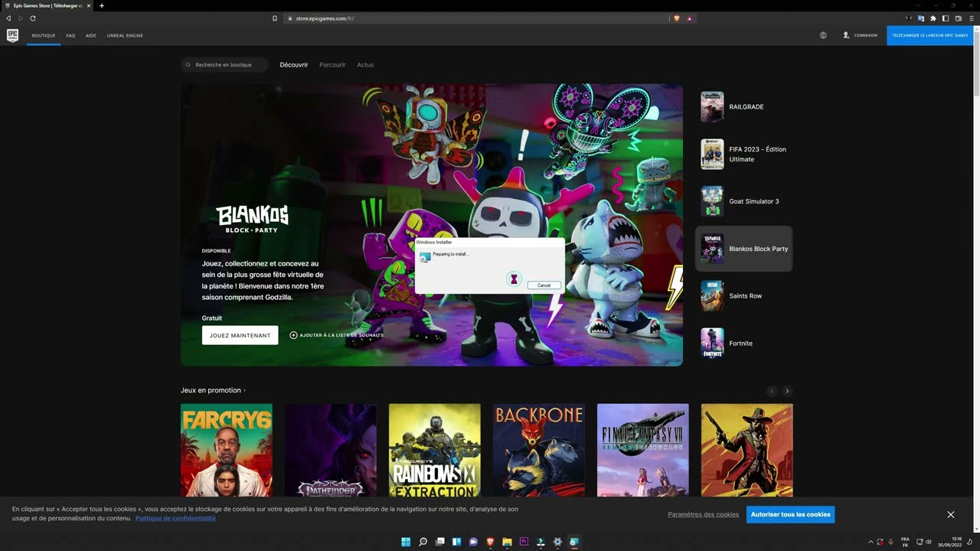This screenshot has height=551, width=980.
Task: Switch to the Parcourir tab
Action: [332, 65]
